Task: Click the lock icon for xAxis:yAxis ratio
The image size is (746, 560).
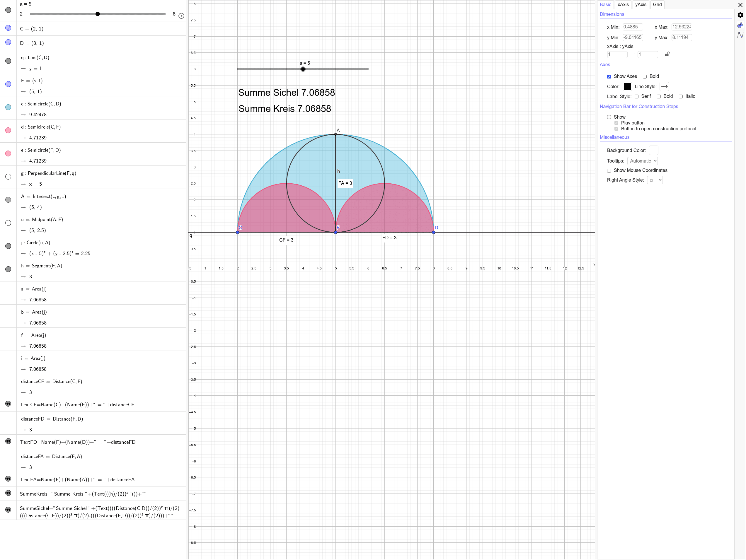Action: (667, 54)
